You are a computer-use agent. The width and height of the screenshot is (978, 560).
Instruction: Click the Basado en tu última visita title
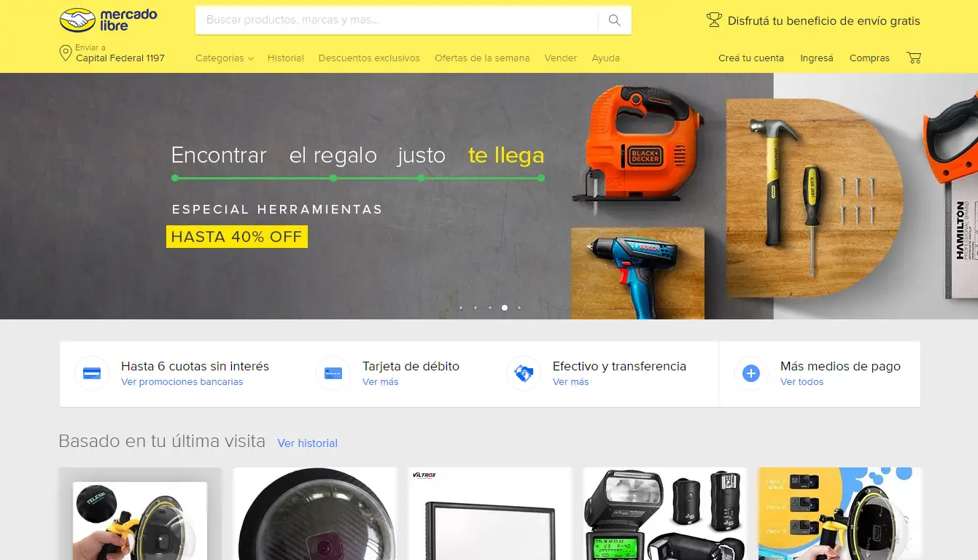tap(162, 441)
